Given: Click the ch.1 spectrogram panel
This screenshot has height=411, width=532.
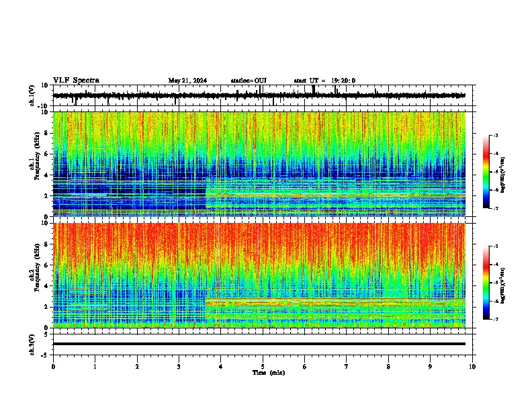Looking at the screenshot, I should coord(259,164).
